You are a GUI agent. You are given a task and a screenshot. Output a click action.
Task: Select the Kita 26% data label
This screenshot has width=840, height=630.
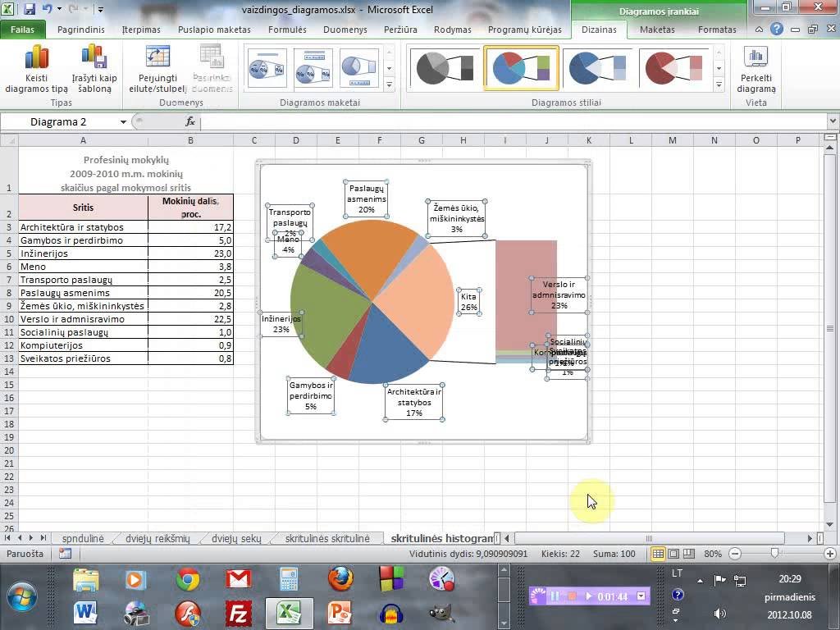tap(468, 302)
